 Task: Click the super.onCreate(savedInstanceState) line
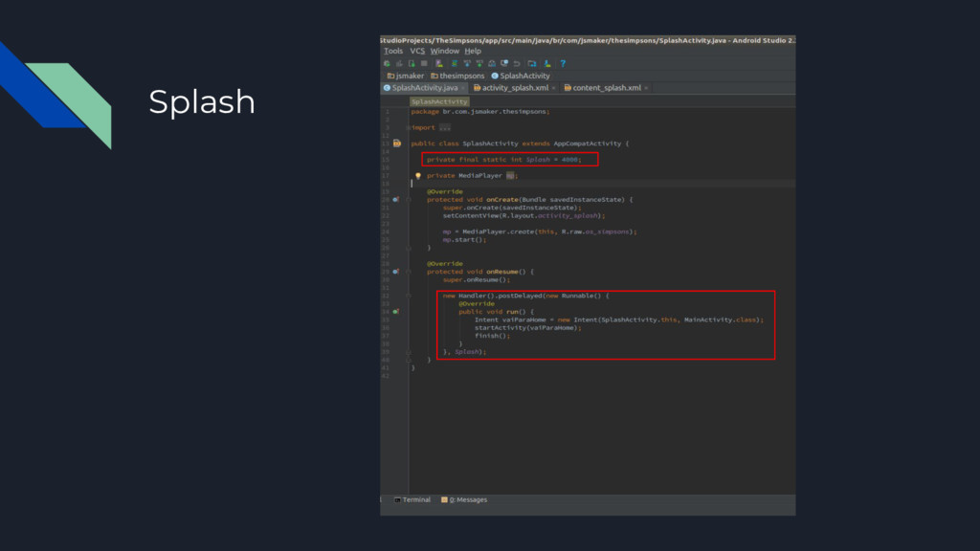(x=512, y=208)
